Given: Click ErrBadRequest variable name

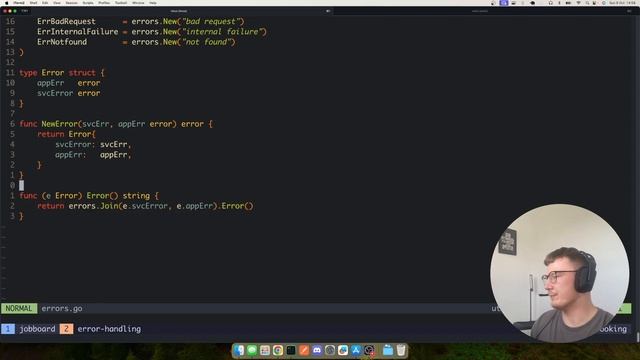Looking at the screenshot, I should click(66, 21).
